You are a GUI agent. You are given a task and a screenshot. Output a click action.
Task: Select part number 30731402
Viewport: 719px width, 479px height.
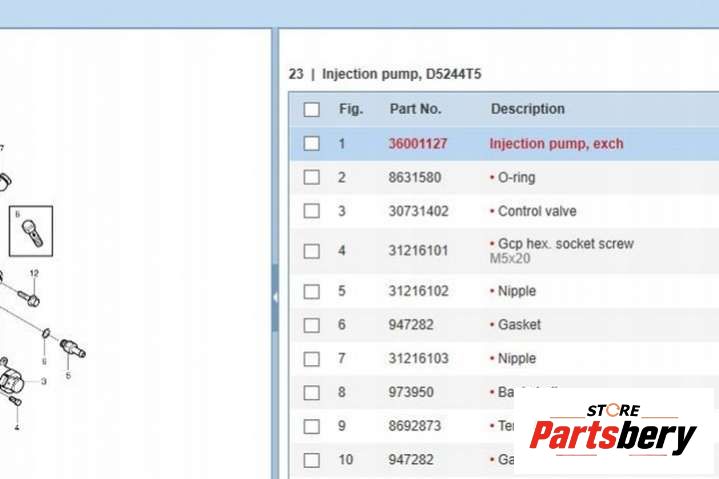pyautogui.click(x=418, y=212)
